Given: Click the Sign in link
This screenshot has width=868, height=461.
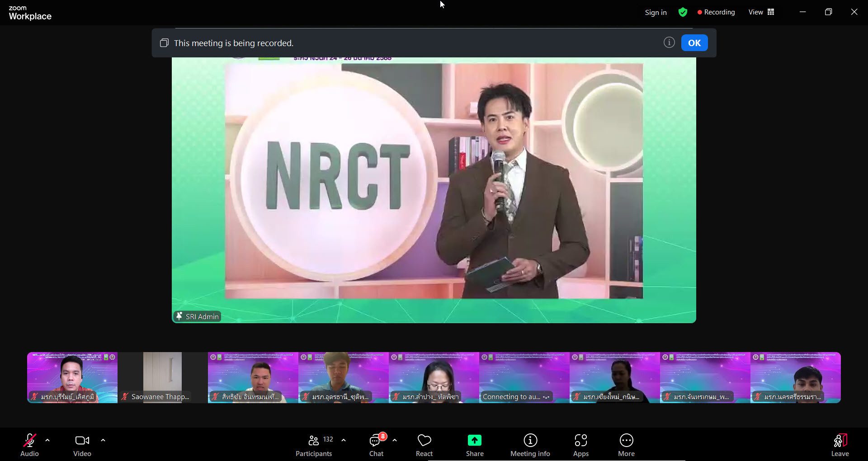Looking at the screenshot, I should [656, 12].
